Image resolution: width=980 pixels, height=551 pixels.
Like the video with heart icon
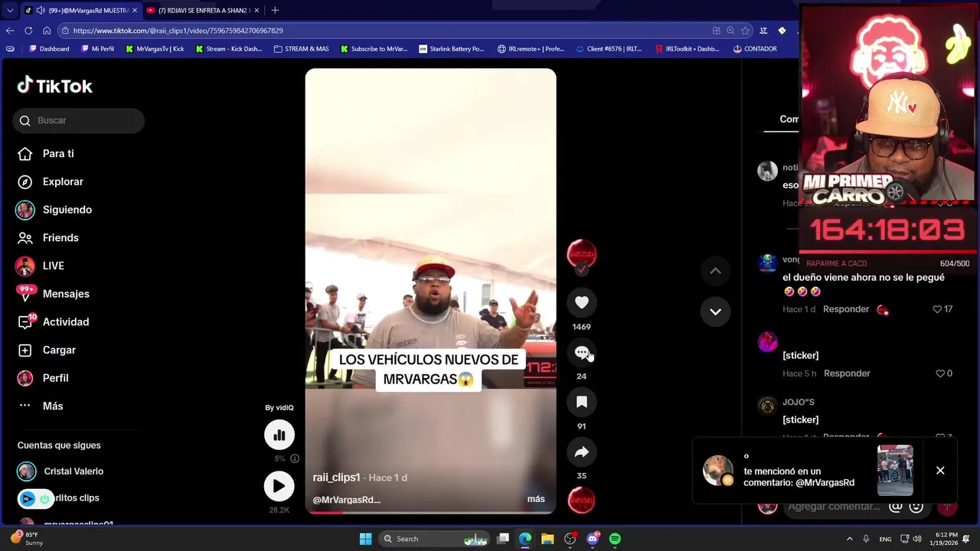tap(582, 302)
